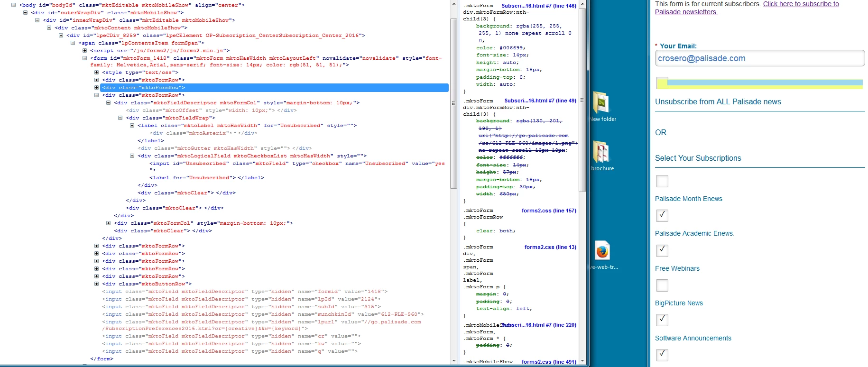Click the text-align: left CSS declaration
This screenshot has width=868, height=367.
click(x=504, y=309)
